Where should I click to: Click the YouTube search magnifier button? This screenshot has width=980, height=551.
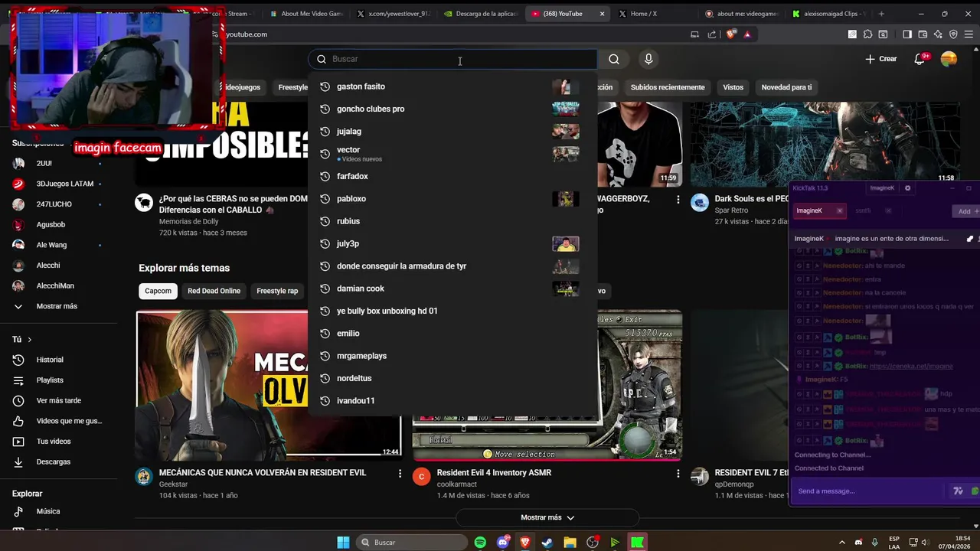point(614,59)
